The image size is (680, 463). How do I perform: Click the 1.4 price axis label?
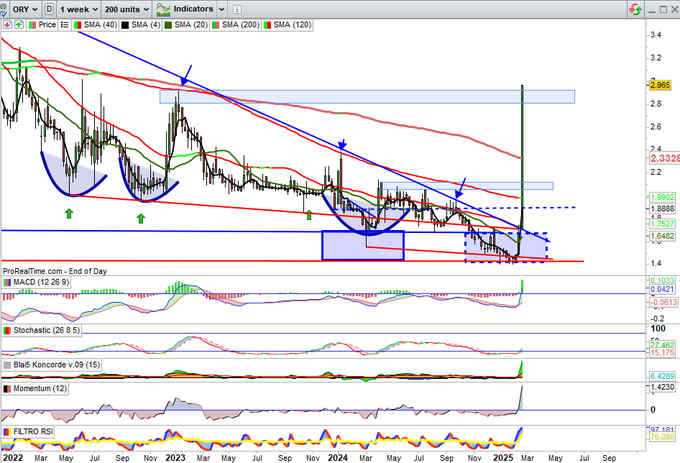click(x=656, y=263)
